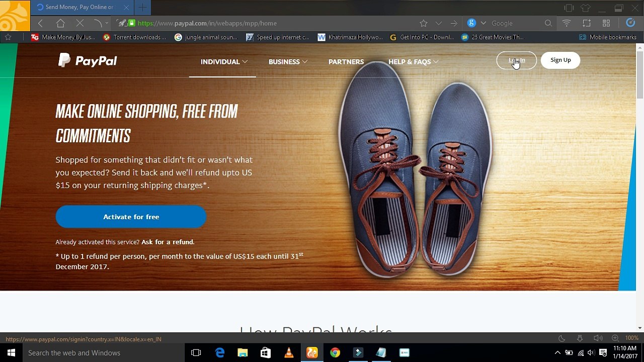Open Google Chrome from the taskbar

click(335, 352)
